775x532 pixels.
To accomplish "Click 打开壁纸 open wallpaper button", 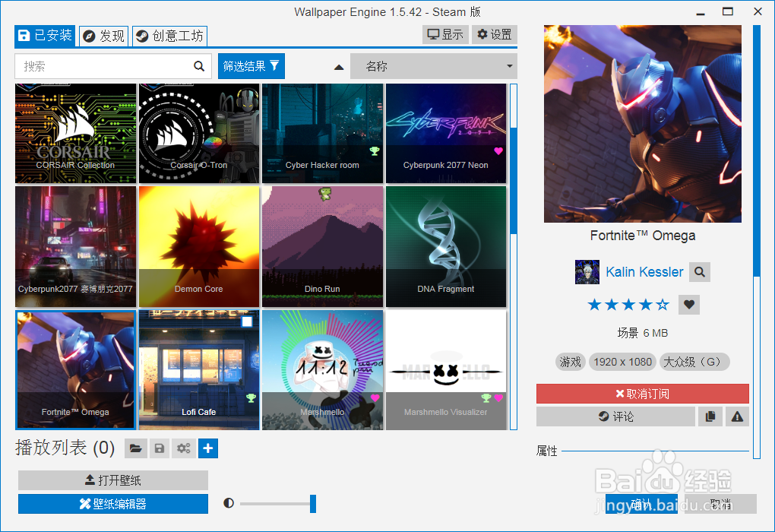I will 113,480.
